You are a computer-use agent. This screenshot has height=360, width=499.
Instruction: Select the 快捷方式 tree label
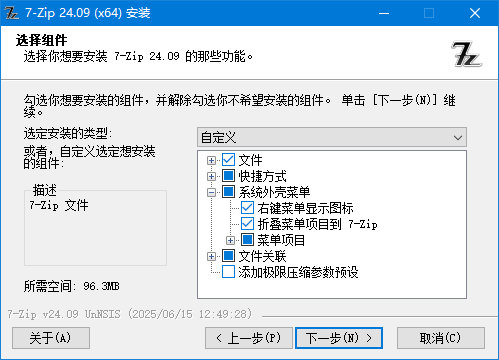(x=262, y=176)
